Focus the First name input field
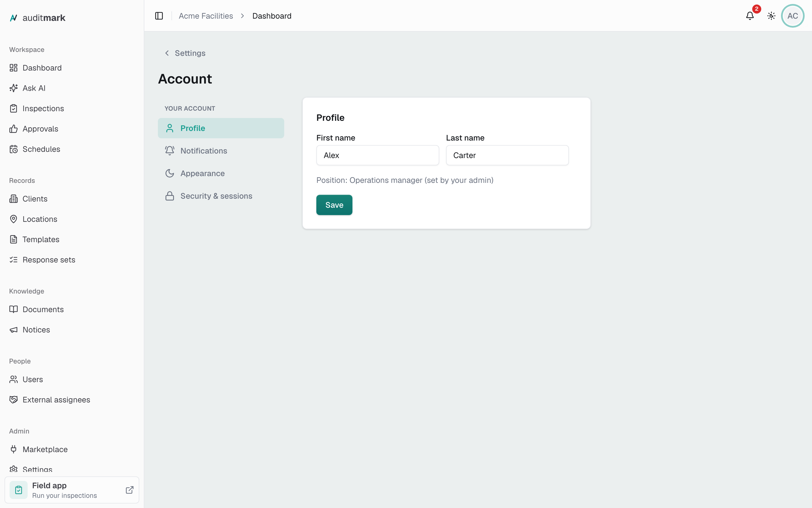Viewport: 812px width, 508px height. pos(378,155)
